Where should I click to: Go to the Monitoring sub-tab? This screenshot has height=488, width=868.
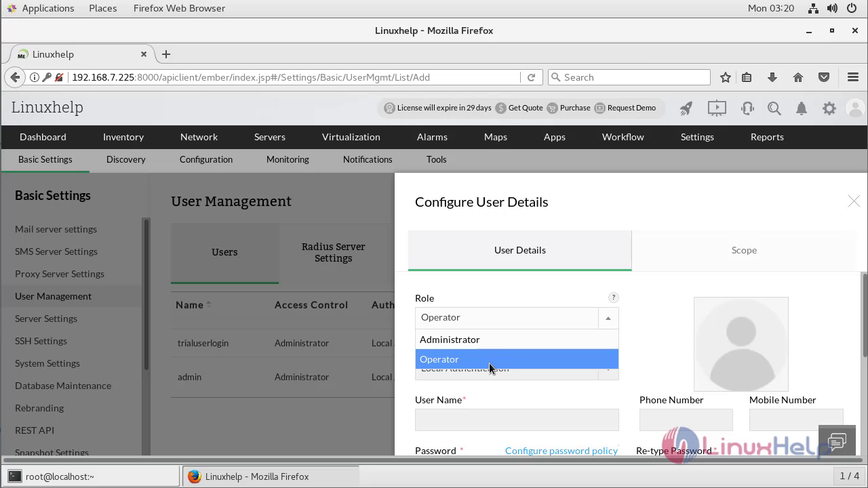pyautogui.click(x=288, y=159)
